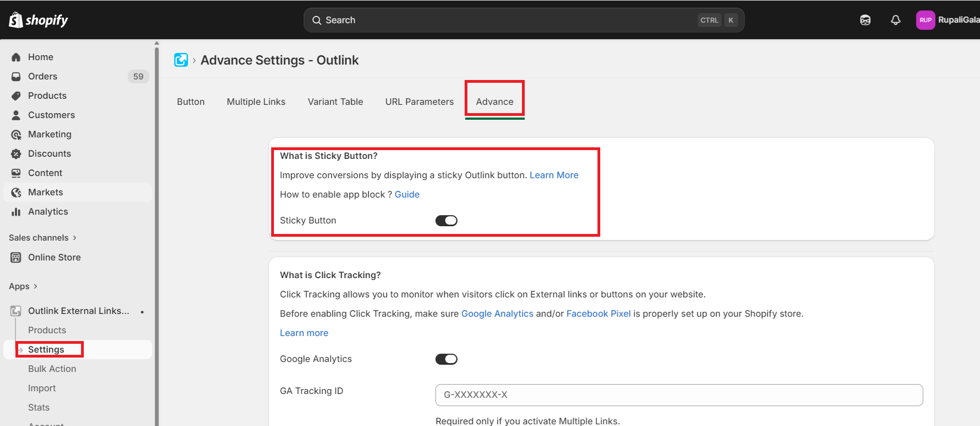Open Markets in the sidebar
Image resolution: width=980 pixels, height=426 pixels.
tap(78, 192)
